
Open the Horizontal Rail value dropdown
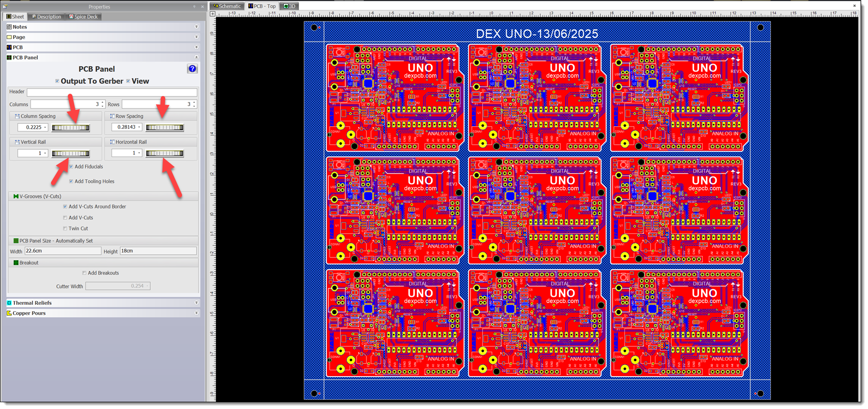pos(139,153)
